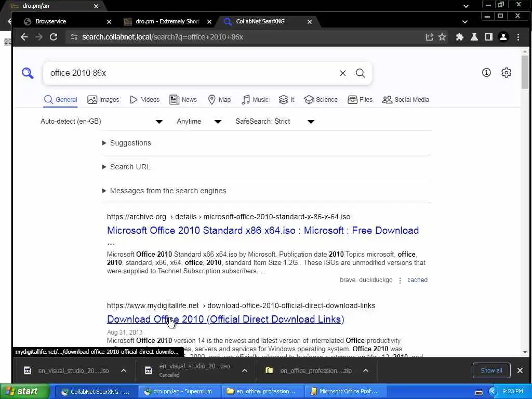Switch to Images category
The image size is (532, 399).
pyautogui.click(x=103, y=100)
